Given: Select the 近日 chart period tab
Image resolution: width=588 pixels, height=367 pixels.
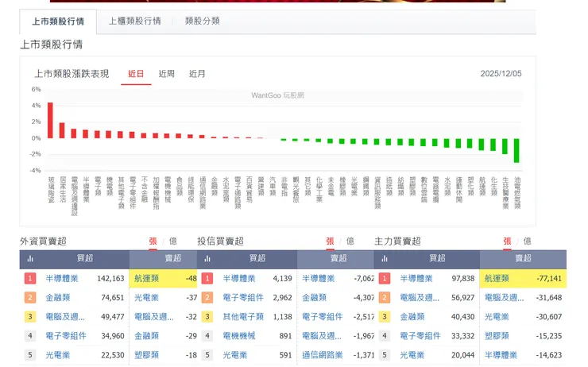Looking at the screenshot, I should [x=136, y=74].
